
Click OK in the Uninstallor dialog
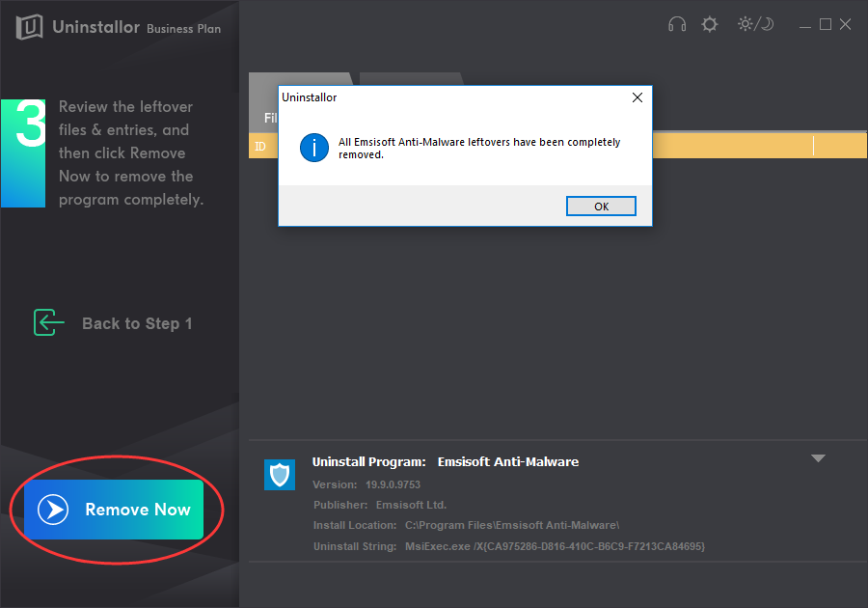pyautogui.click(x=601, y=206)
